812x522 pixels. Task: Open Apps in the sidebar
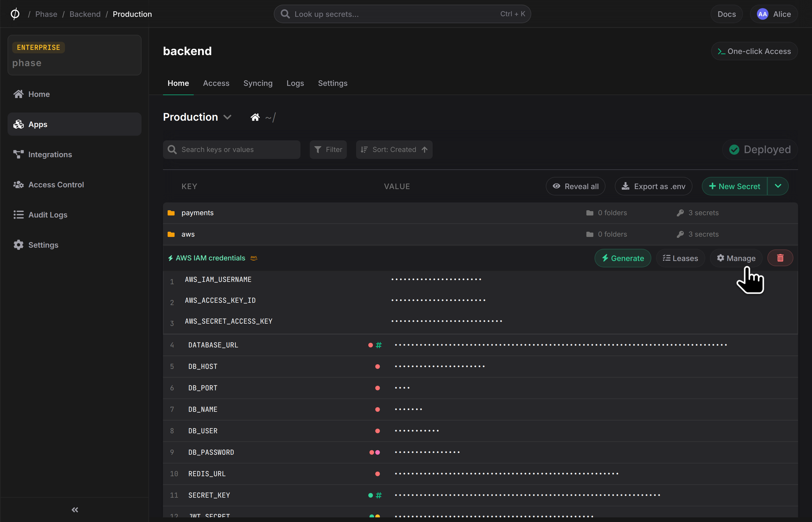point(74,124)
